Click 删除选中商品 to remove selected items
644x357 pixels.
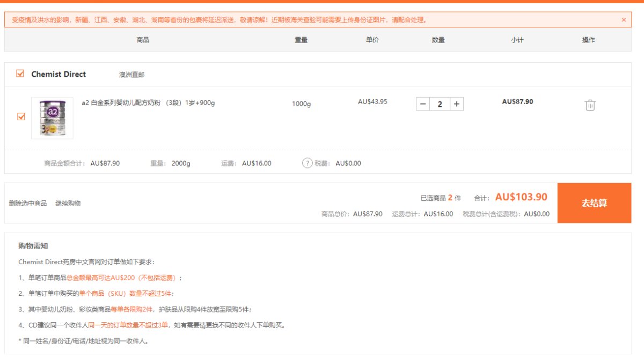[x=28, y=203]
